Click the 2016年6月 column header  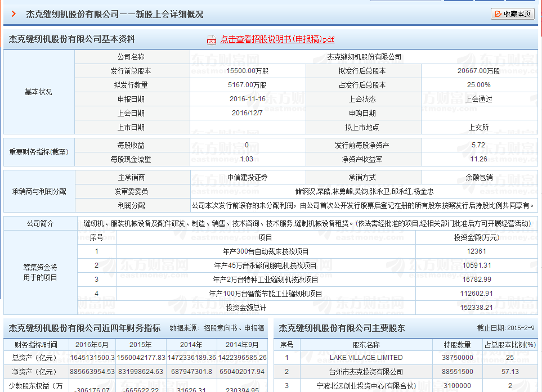click(92, 345)
